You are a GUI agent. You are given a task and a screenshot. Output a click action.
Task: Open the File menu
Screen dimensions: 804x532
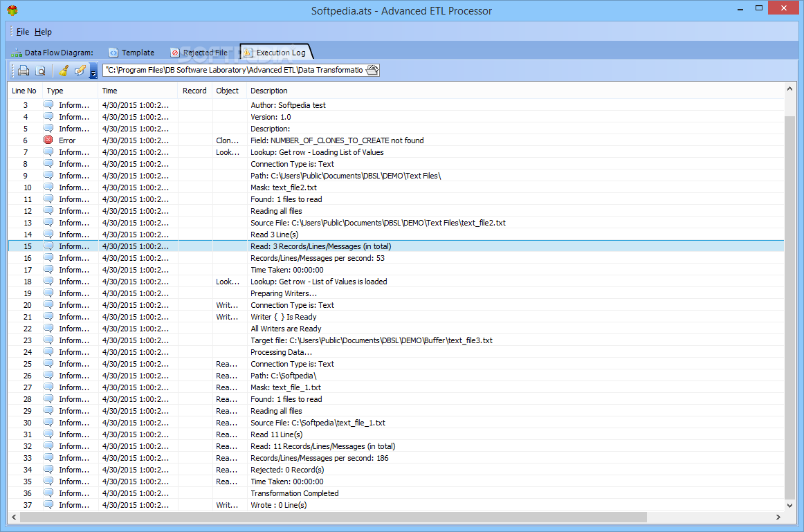(23, 32)
